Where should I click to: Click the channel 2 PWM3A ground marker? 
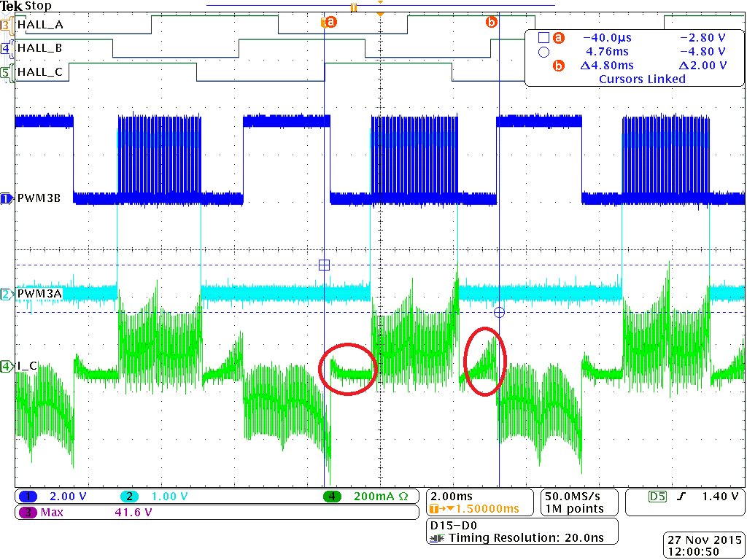pyautogui.click(x=6, y=295)
